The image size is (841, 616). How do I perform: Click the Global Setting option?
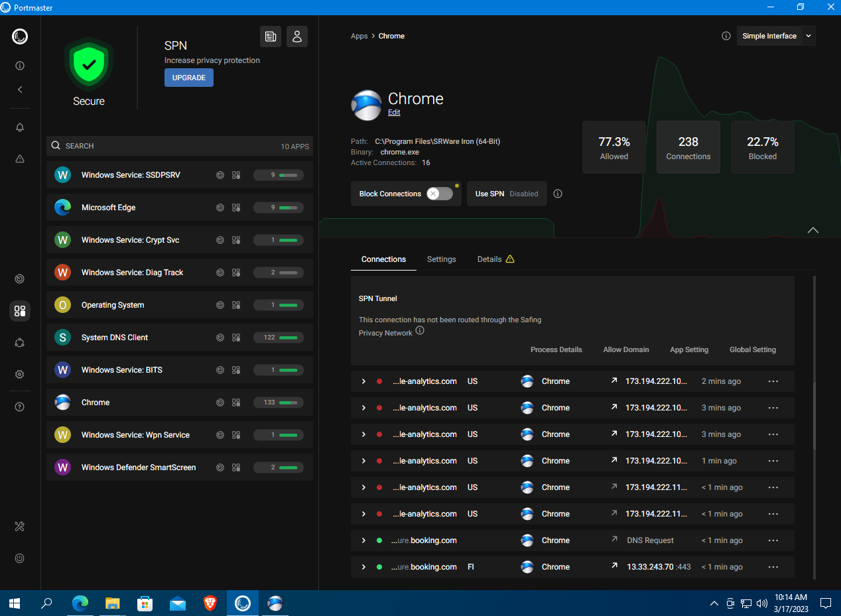point(753,349)
